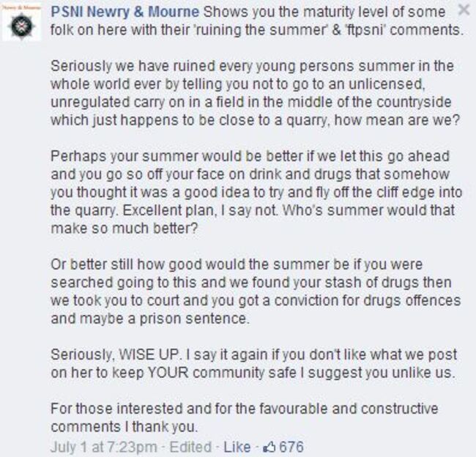
Task: Hide the comment with the X button
Action: [464, 10]
